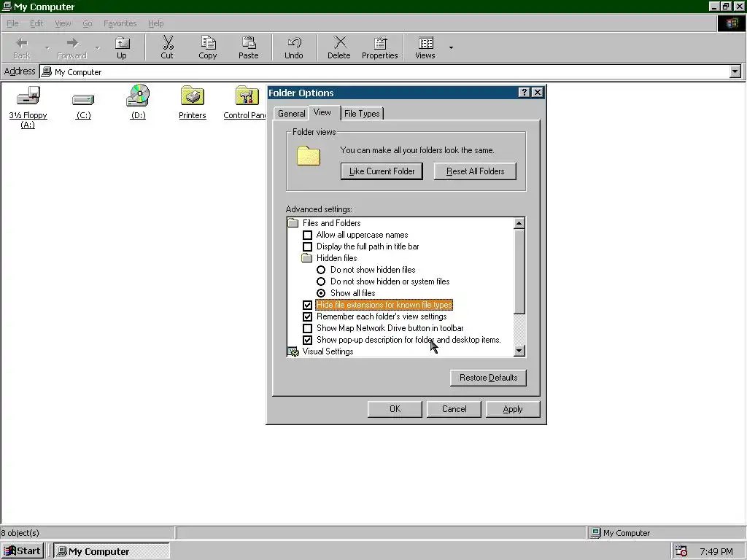Click the Advanced settings scrollbar thumb
747x560 pixels.
tap(519, 271)
